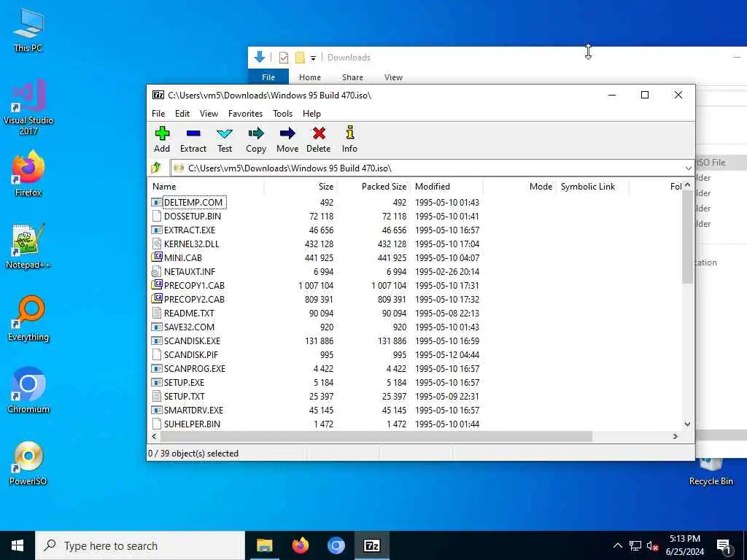Open Firefox from the taskbar

coord(300,545)
